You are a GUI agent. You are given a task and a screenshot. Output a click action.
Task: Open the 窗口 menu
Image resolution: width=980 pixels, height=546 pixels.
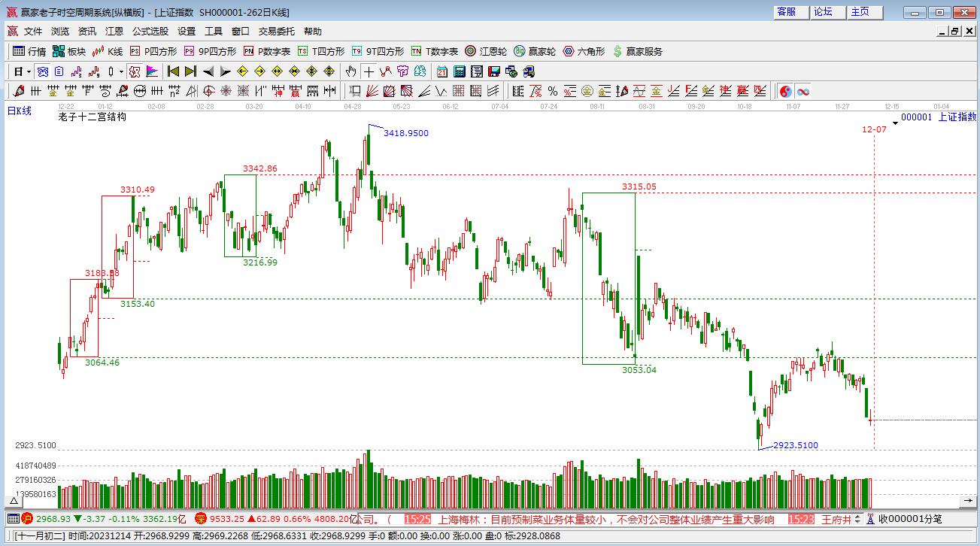(x=241, y=31)
